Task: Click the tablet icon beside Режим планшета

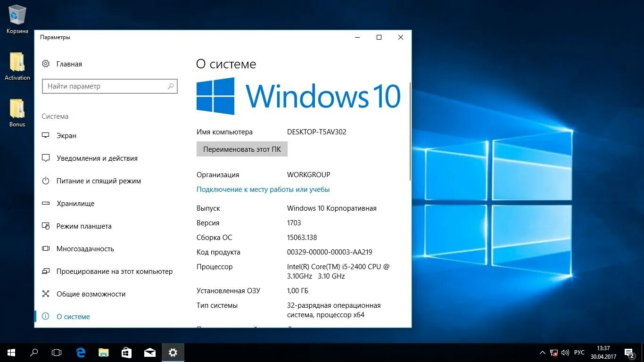Action: pyautogui.click(x=46, y=226)
